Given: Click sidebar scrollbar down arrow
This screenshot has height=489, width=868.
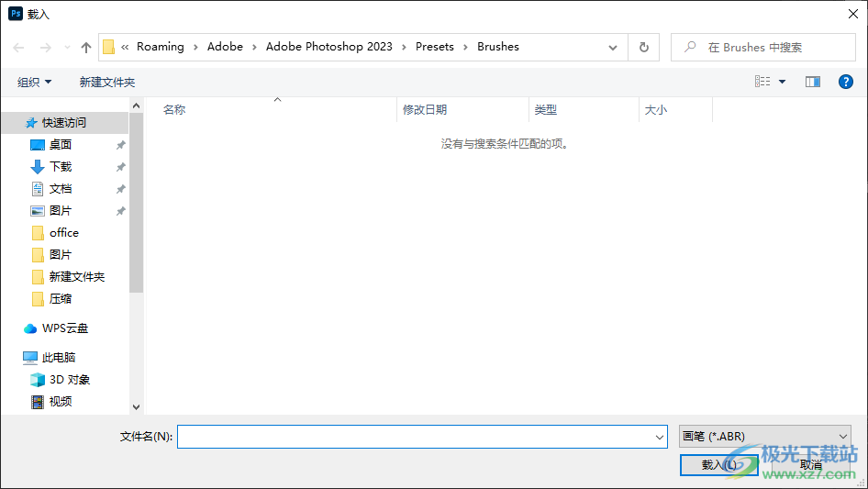Looking at the screenshot, I should click(x=136, y=407).
